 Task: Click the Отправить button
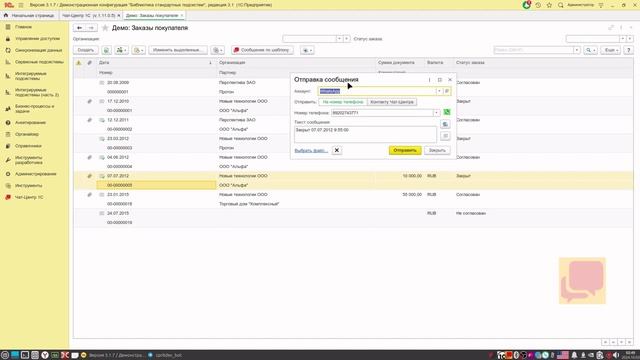(405, 150)
